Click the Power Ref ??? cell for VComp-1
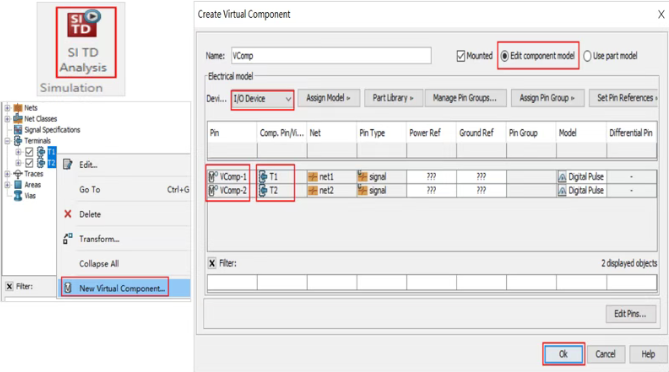Viewport: 669px width, 372px height. (431, 177)
